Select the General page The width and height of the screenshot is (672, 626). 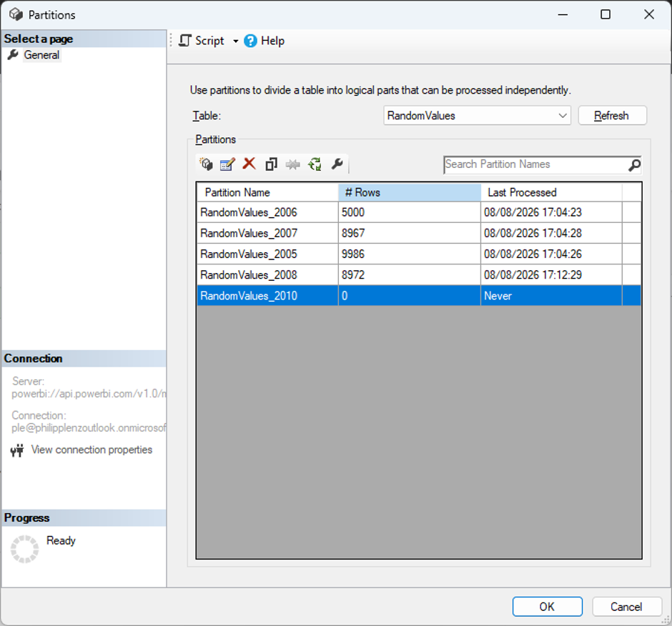[41, 55]
